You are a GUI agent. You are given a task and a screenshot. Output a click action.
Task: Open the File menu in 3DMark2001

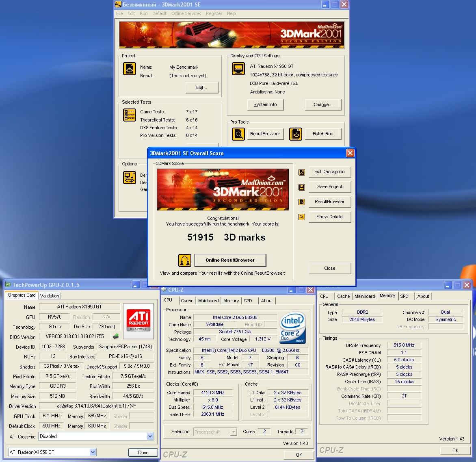[119, 13]
